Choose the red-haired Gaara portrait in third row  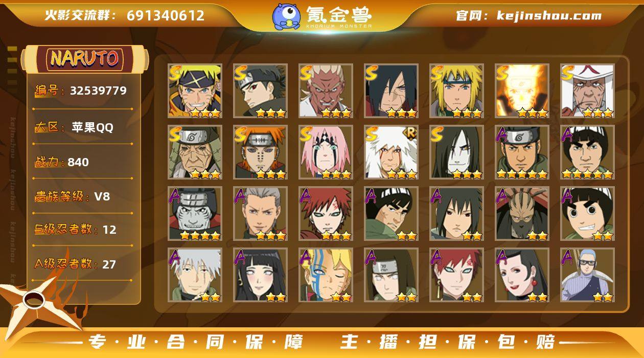coord(326,214)
